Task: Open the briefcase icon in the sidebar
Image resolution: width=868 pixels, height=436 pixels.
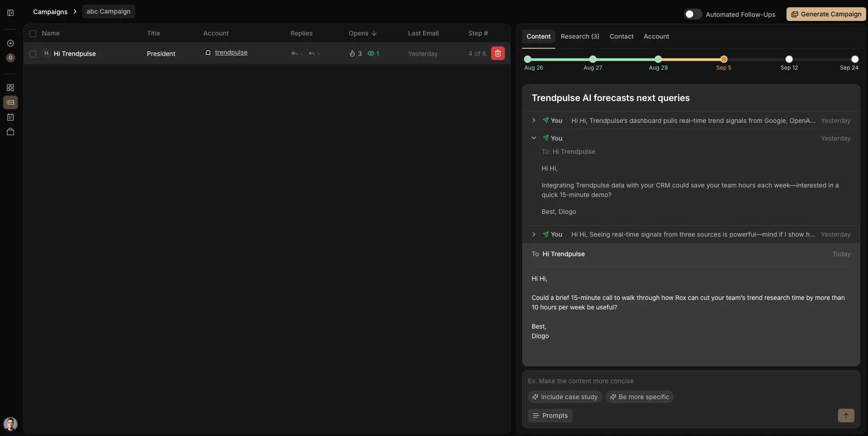Action: 10,132
